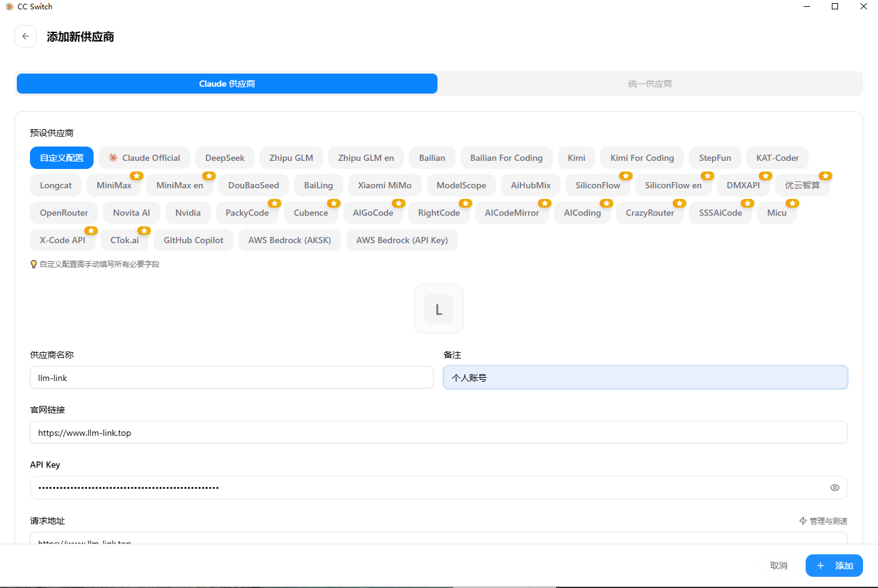Select the Zhipu GLM preset
878x588 pixels.
pyautogui.click(x=291, y=158)
